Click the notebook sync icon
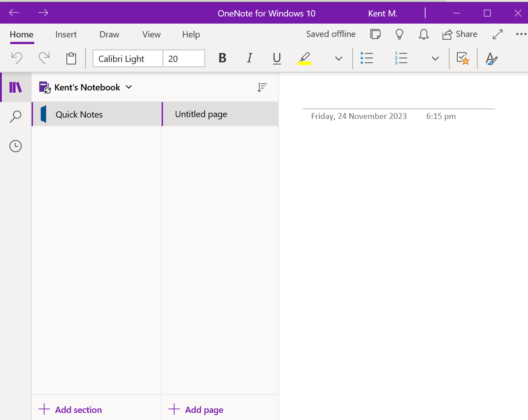 [x=45, y=87]
